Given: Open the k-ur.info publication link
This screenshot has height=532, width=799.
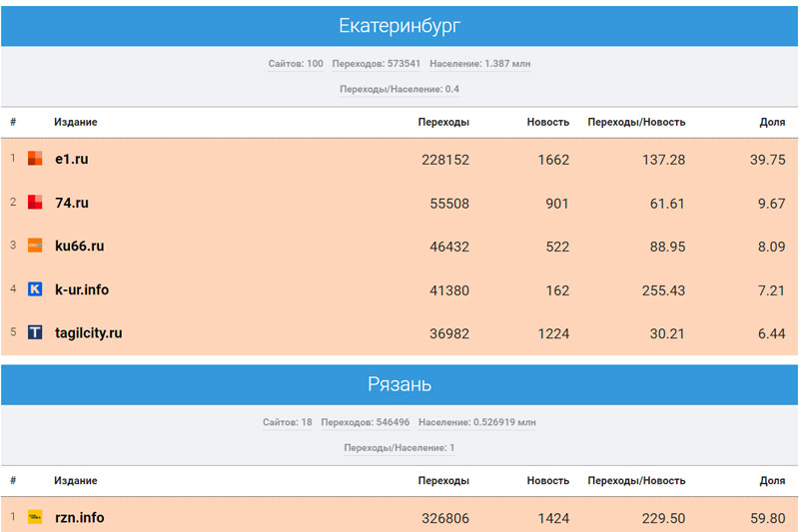Looking at the screenshot, I should 82,289.
